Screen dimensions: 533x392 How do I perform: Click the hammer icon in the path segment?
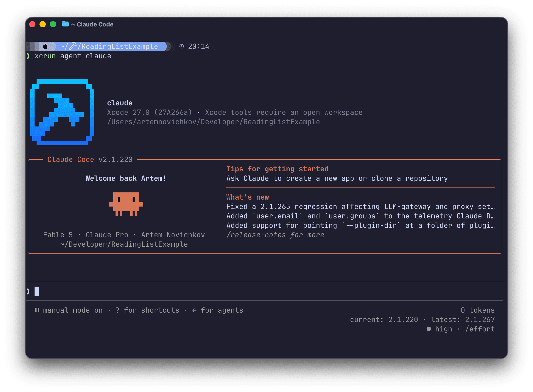73,46
